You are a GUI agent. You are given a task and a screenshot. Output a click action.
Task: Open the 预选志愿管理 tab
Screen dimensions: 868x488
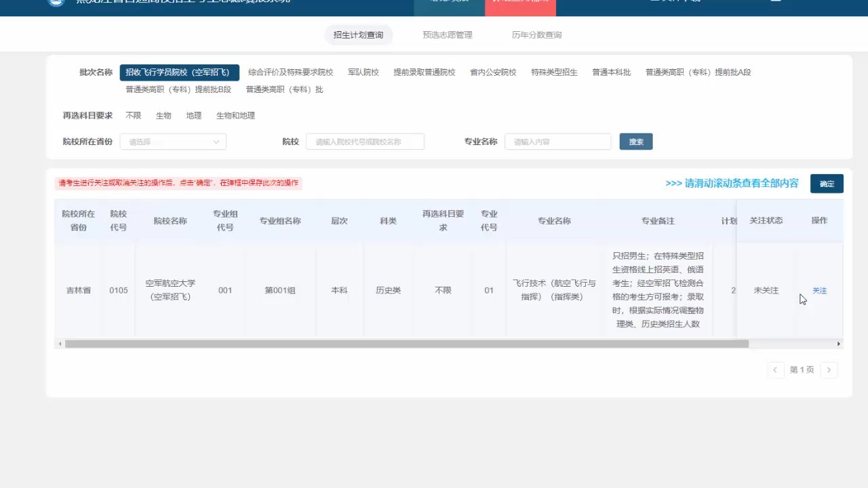[x=448, y=35]
